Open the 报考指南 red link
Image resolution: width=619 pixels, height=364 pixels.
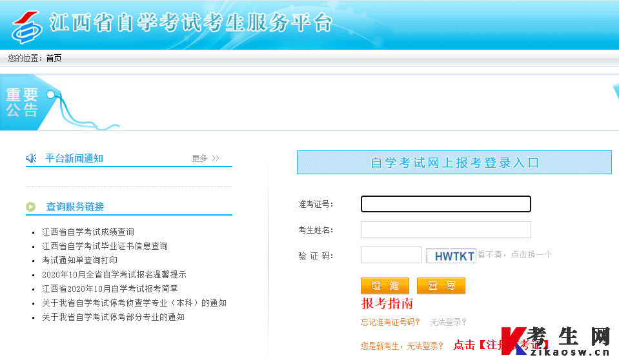[x=387, y=303]
